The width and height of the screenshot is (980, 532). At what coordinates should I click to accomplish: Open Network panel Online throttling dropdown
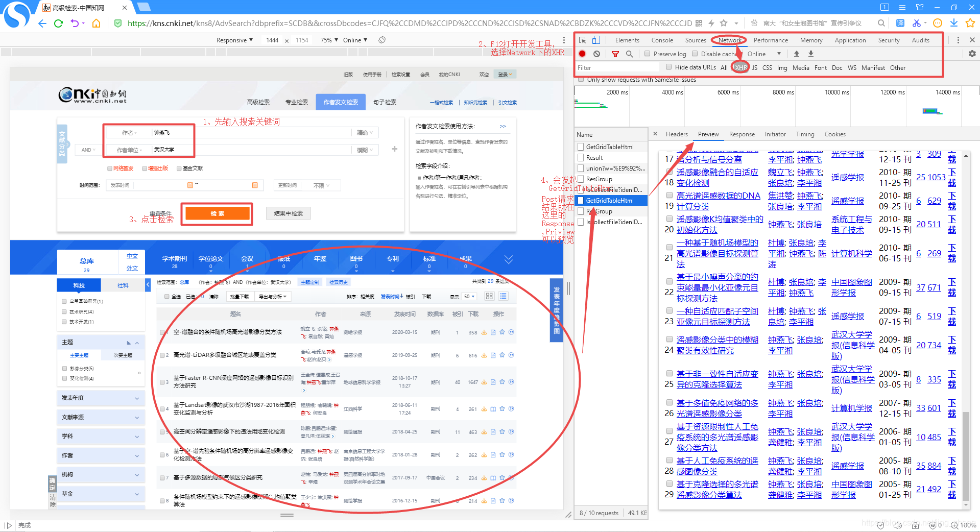(764, 54)
